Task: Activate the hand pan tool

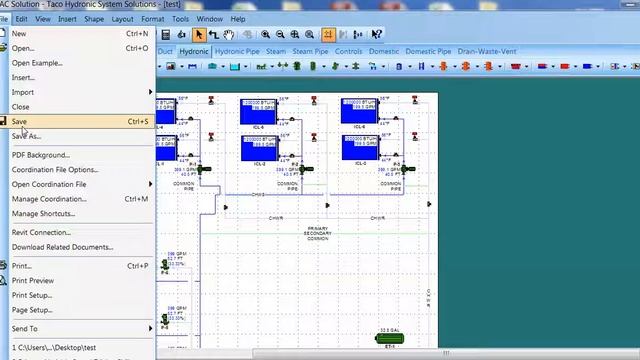Action: point(229,35)
